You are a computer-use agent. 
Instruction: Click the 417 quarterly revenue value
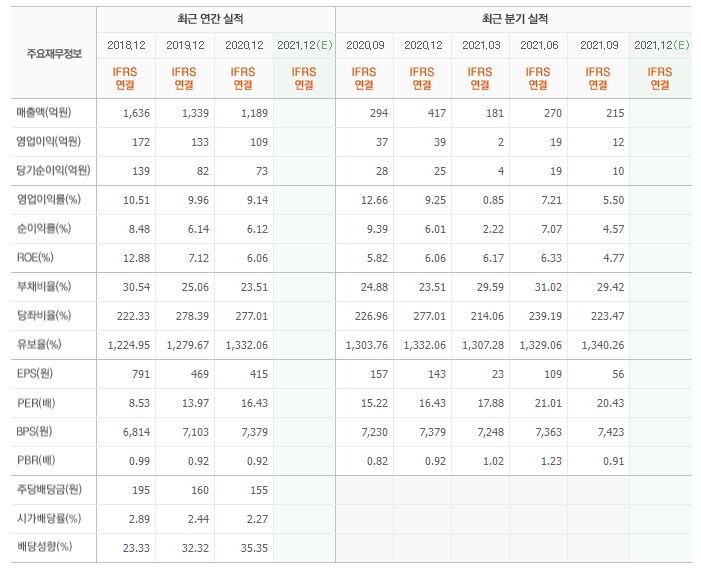pyautogui.click(x=437, y=113)
